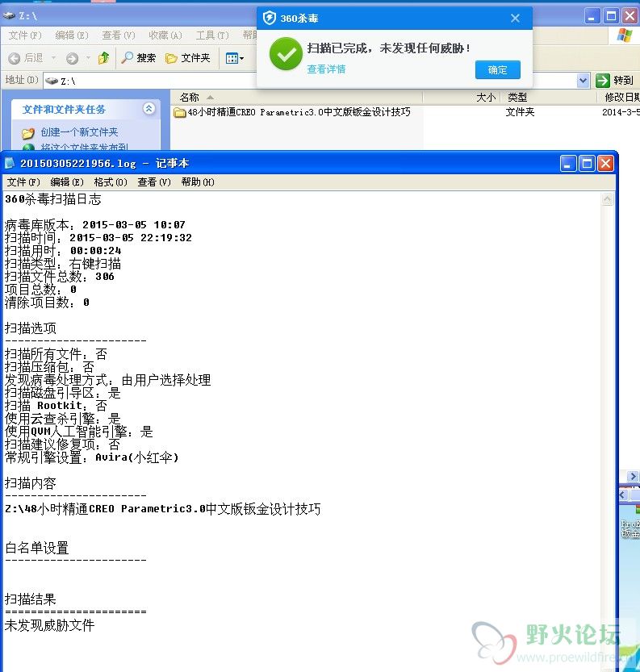The height and width of the screenshot is (672, 640).
Task: Maximize the Z:\ Explorer window
Action: point(611,16)
